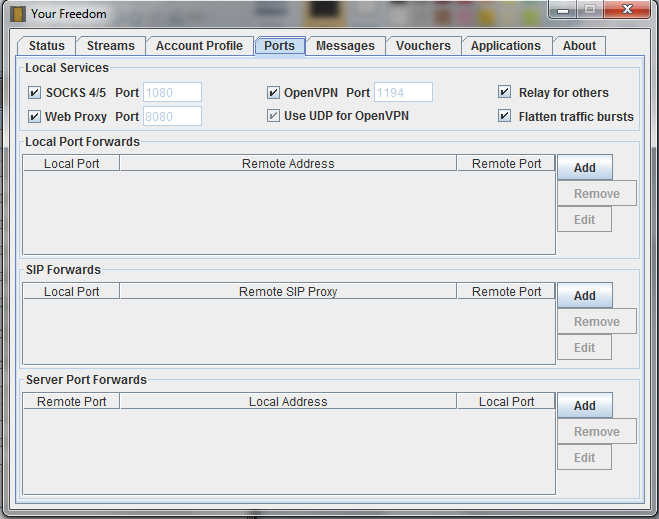Toggle Flatten traffic bursts checkbox
659x519 pixels.
pos(504,116)
